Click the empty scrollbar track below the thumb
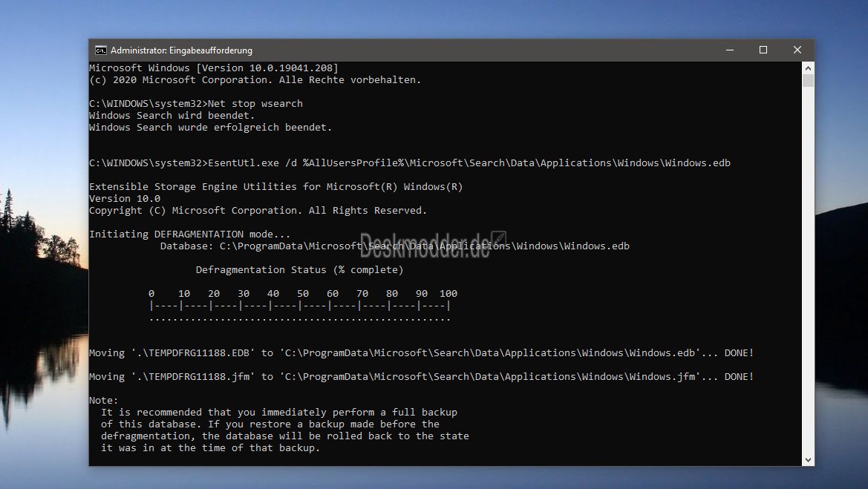Viewport: 868px width, 489px height. coord(808,270)
